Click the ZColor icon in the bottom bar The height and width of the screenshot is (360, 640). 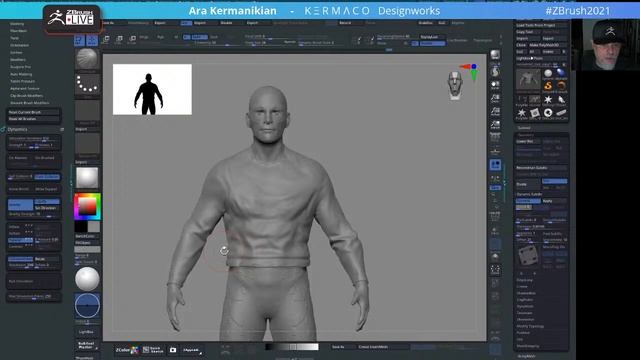[x=126, y=350]
